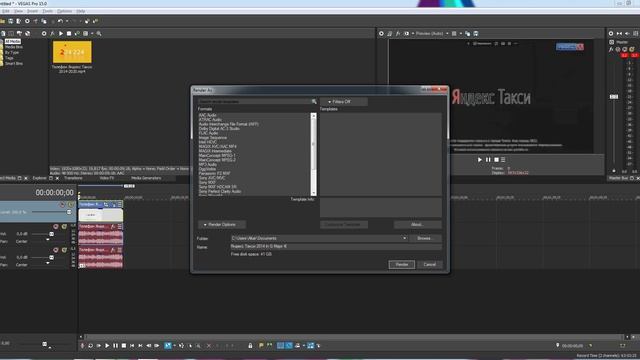This screenshot has height=360, width=640.
Task: Cancel the Render As dialog
Action: [429, 264]
